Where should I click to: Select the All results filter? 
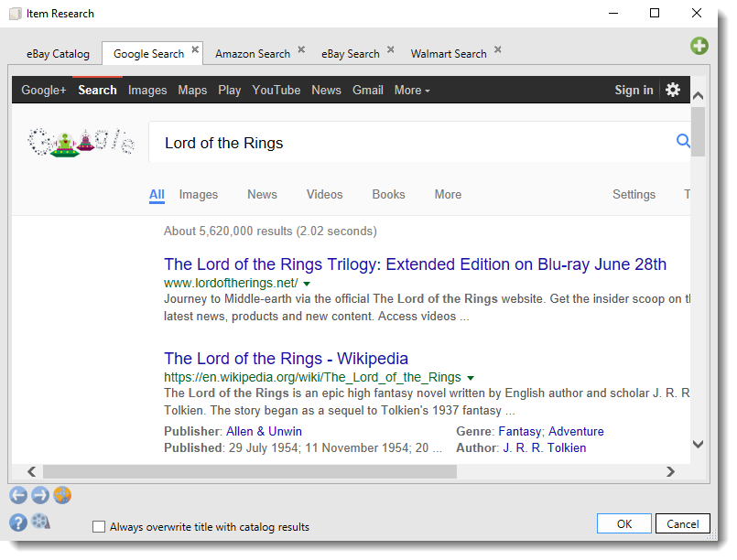(157, 195)
